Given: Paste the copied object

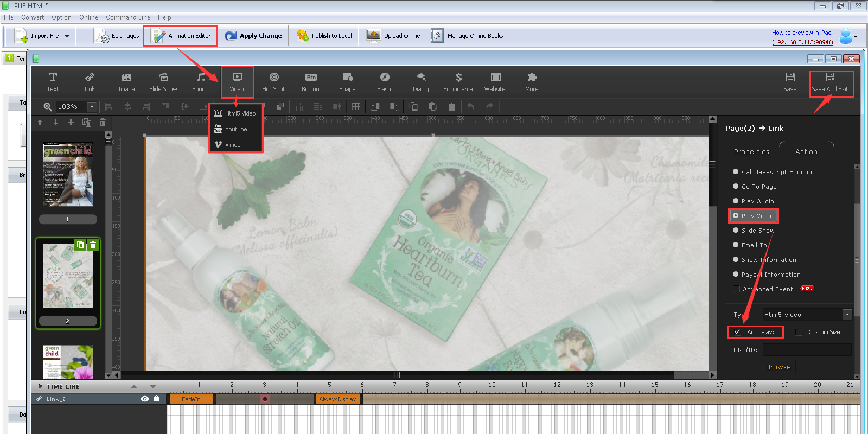Looking at the screenshot, I should tap(432, 107).
